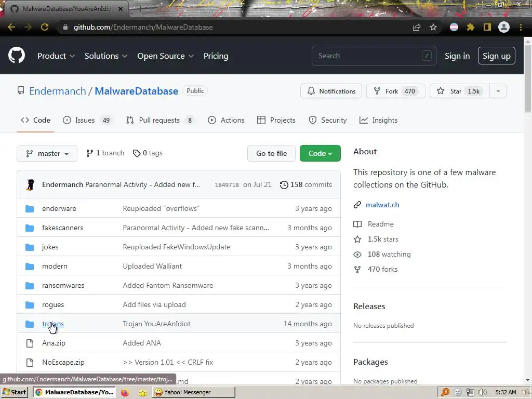The height and width of the screenshot is (399, 532).
Task: Open Chrome profile avatar icon
Action: click(x=504, y=27)
